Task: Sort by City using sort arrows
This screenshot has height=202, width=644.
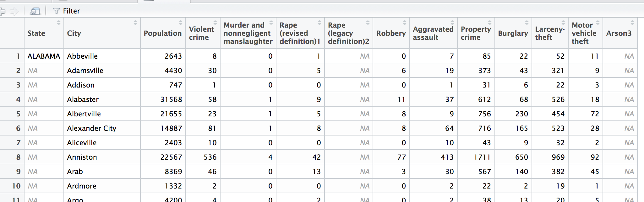Action: [x=135, y=23]
